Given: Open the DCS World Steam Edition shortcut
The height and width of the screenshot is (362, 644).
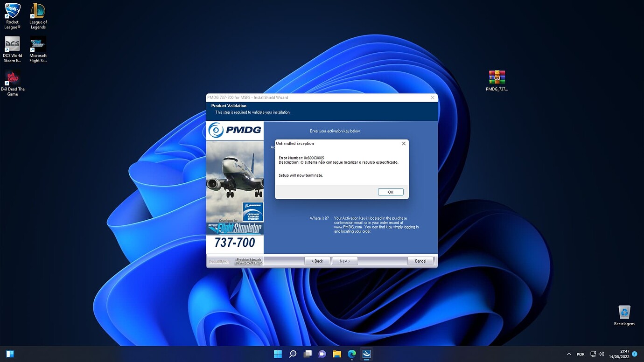Looking at the screenshot, I should coord(13,49).
